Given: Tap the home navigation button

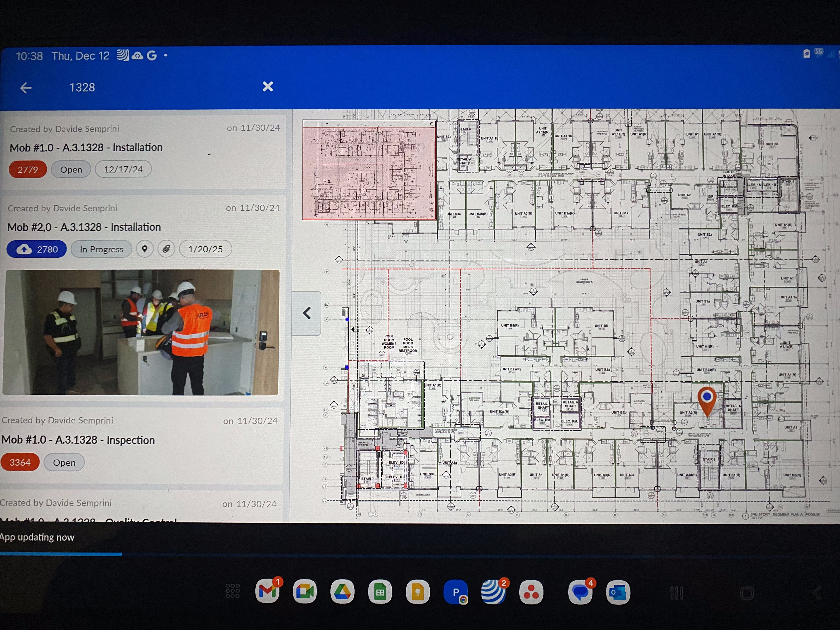Looking at the screenshot, I should (x=747, y=593).
